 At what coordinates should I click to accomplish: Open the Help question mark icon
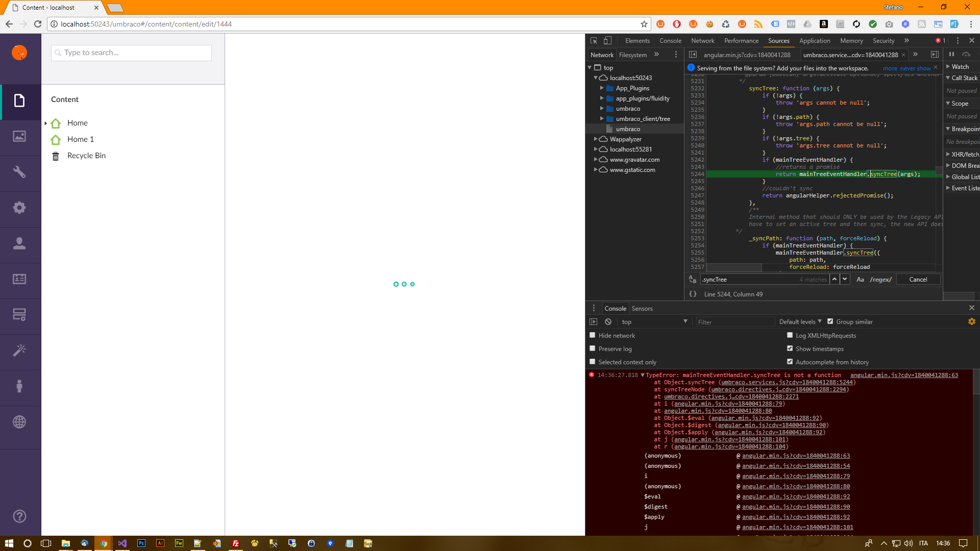pyautogui.click(x=19, y=516)
